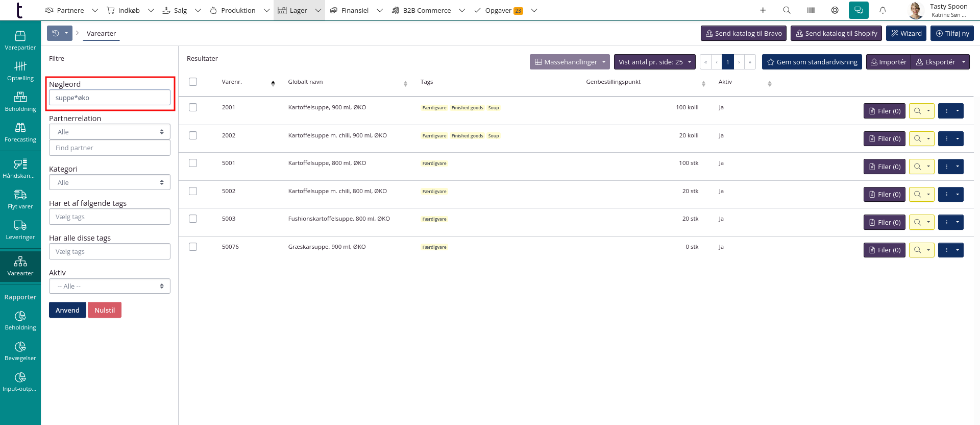Tick the checkbox for item 2001

(193, 107)
